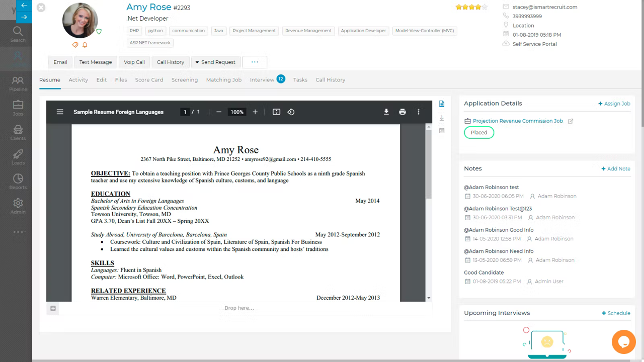Open PDF viewer more options menu

[x=418, y=112]
